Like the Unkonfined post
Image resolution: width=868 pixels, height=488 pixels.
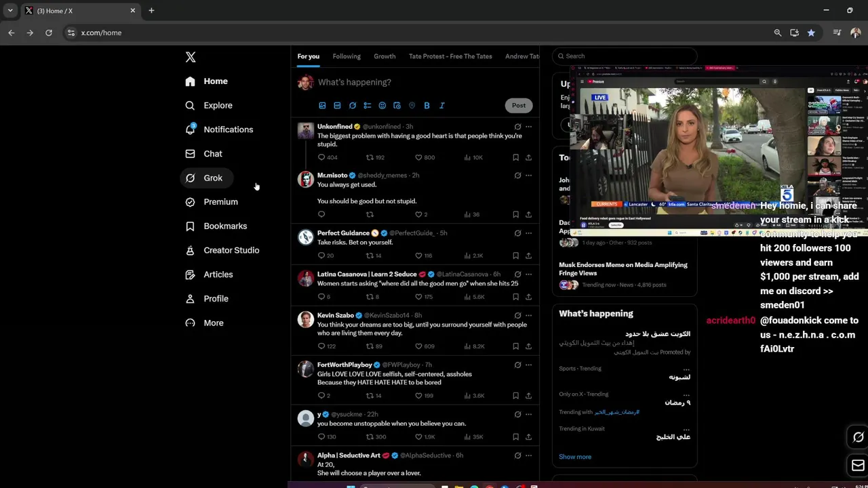(418, 157)
